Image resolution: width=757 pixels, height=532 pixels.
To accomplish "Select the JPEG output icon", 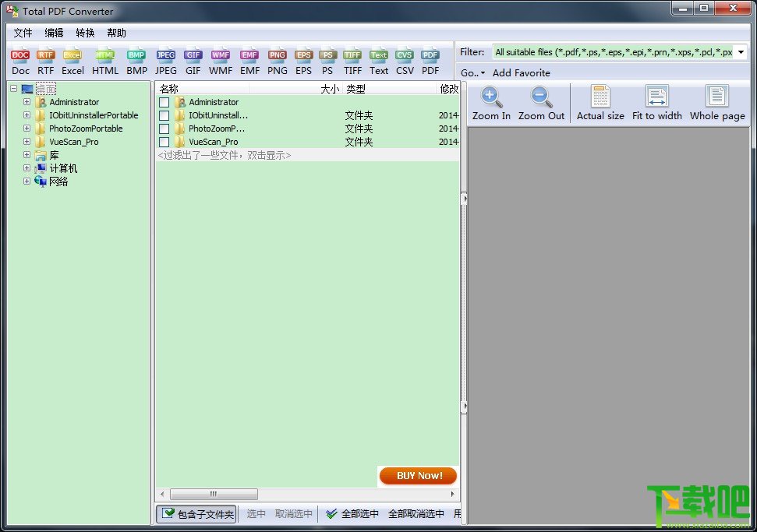I will [165, 62].
